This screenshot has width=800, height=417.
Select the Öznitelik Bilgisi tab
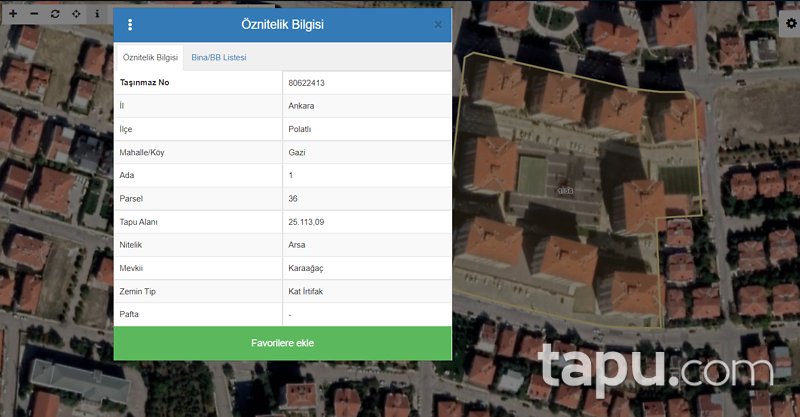(x=150, y=58)
